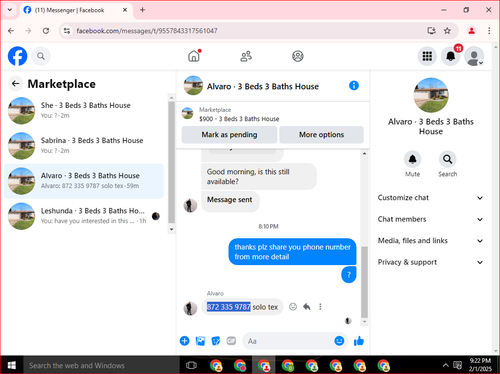Show hidden system tray icons
This screenshot has height=374, width=500.
(446, 365)
